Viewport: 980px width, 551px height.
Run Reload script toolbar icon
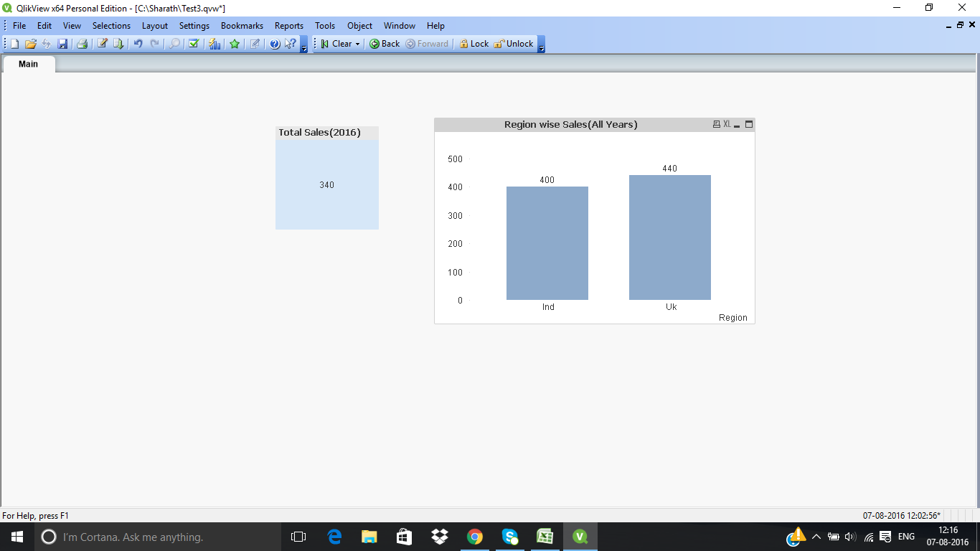(118, 44)
